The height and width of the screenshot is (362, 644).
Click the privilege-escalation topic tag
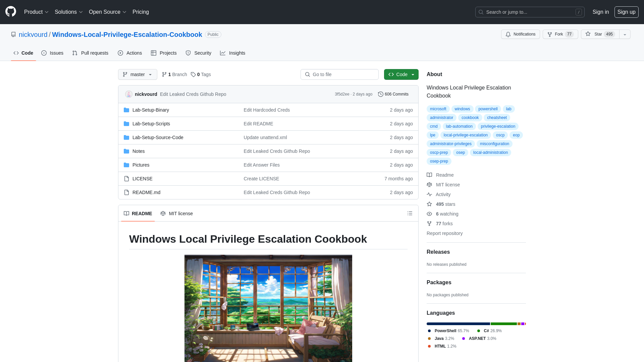498,126
